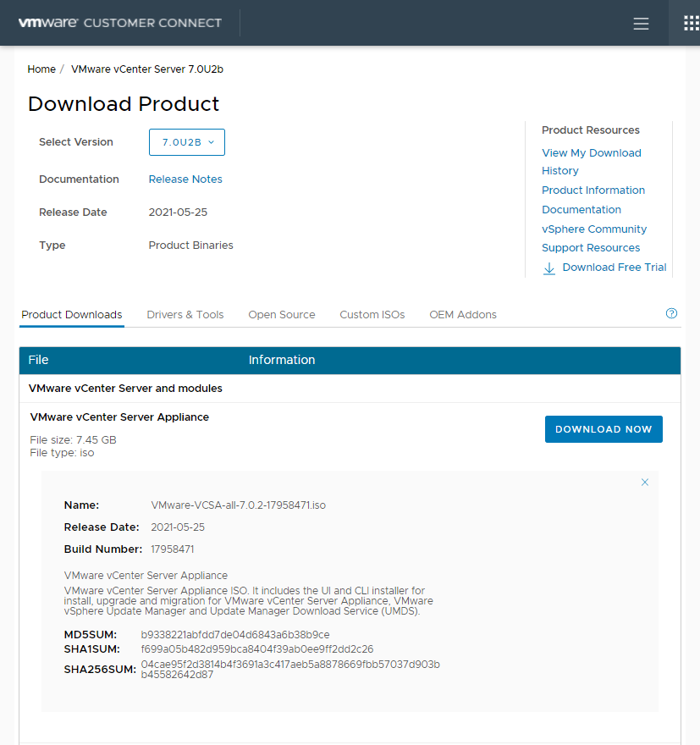
Task: Open Support Resources link
Action: [591, 247]
